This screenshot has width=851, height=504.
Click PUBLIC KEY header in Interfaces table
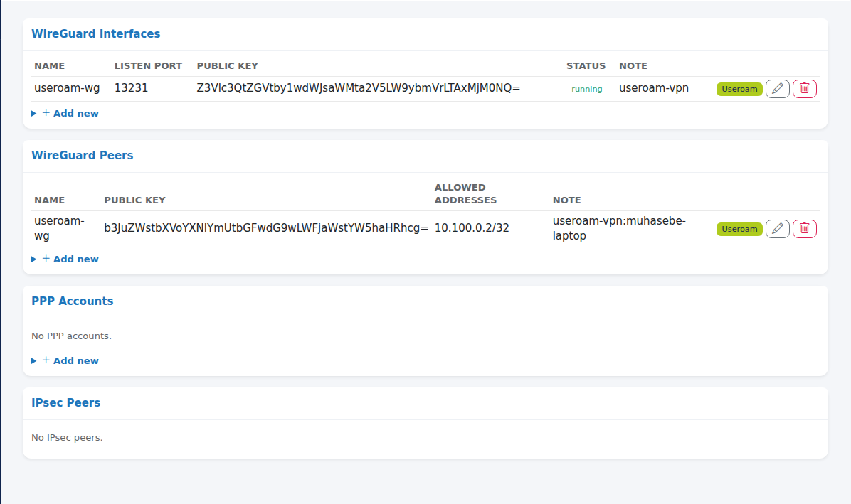click(228, 65)
